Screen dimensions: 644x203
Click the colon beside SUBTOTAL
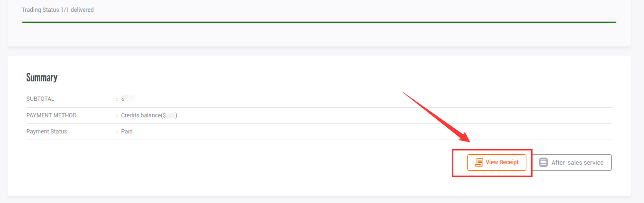tap(117, 99)
